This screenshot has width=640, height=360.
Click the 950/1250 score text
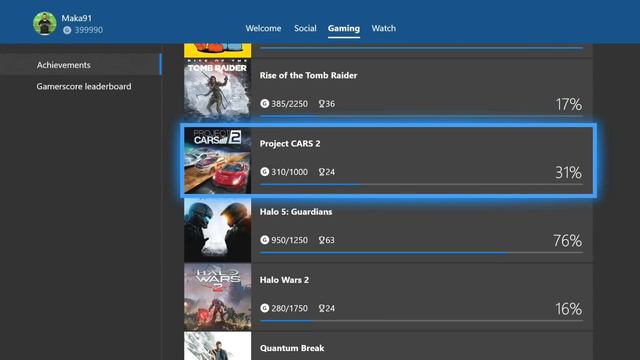coord(289,240)
